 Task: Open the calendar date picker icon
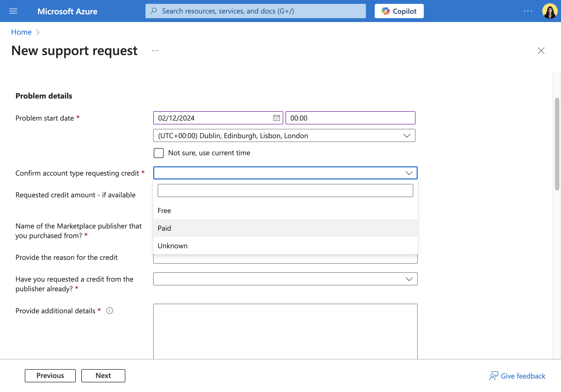pos(276,118)
